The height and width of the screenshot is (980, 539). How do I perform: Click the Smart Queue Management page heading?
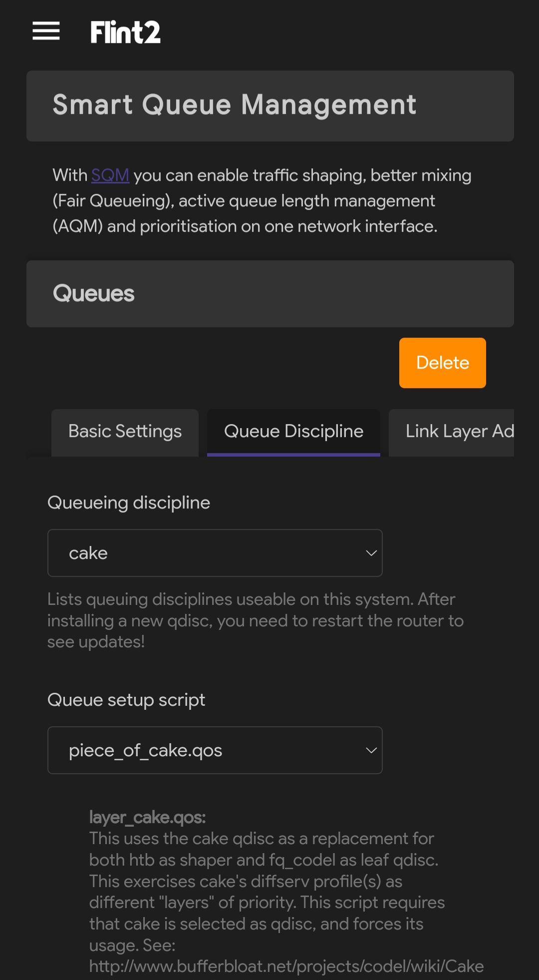pos(235,105)
